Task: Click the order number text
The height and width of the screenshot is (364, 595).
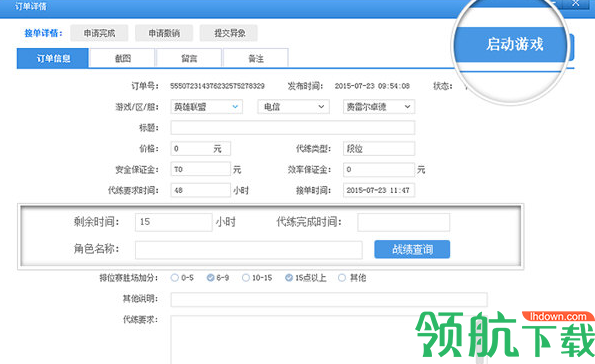Action: tap(217, 86)
